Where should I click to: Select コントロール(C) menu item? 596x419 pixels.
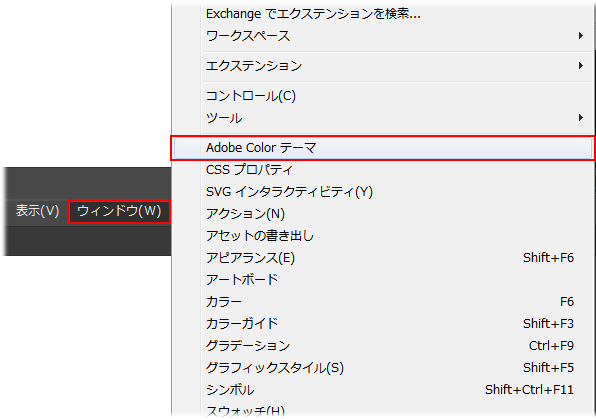(x=382, y=96)
